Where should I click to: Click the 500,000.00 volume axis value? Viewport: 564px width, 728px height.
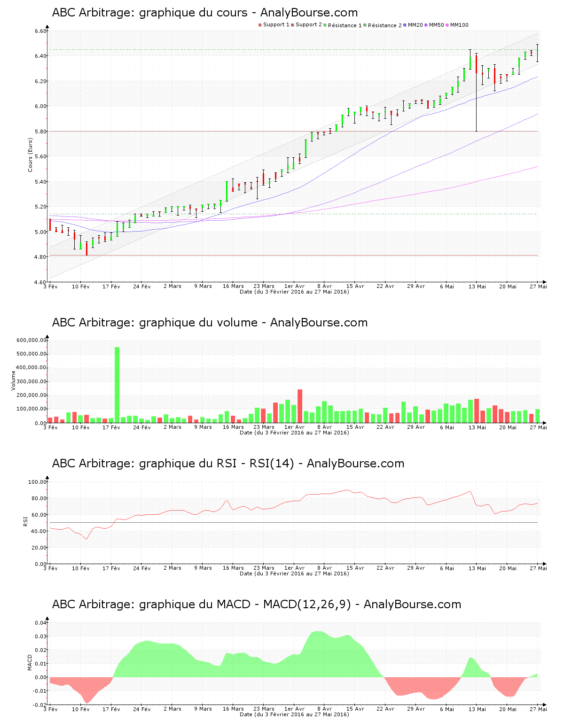click(31, 354)
